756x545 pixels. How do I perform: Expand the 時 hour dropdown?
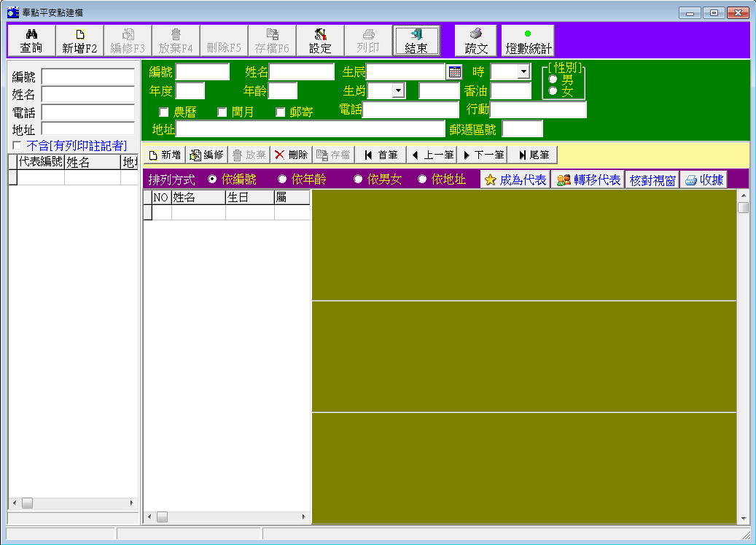coord(523,71)
